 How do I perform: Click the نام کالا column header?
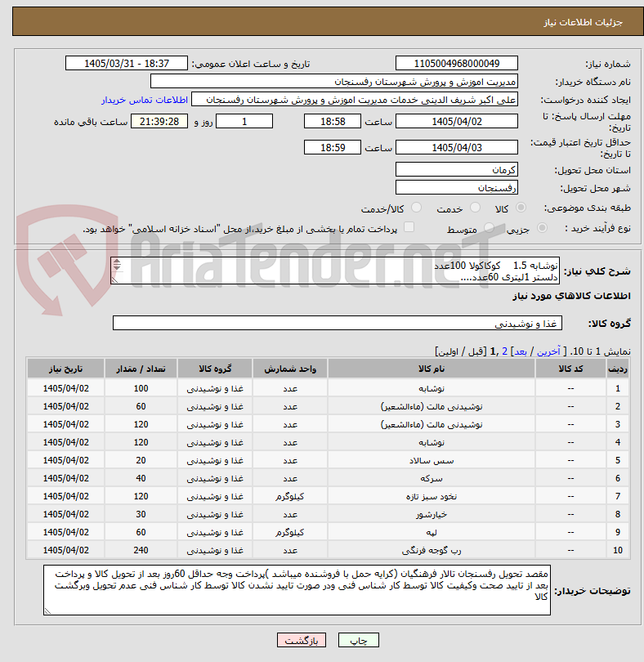432,369
